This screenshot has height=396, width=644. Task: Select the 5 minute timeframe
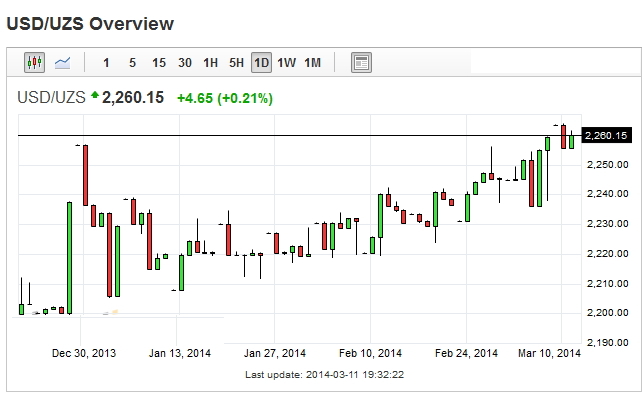pyautogui.click(x=132, y=63)
